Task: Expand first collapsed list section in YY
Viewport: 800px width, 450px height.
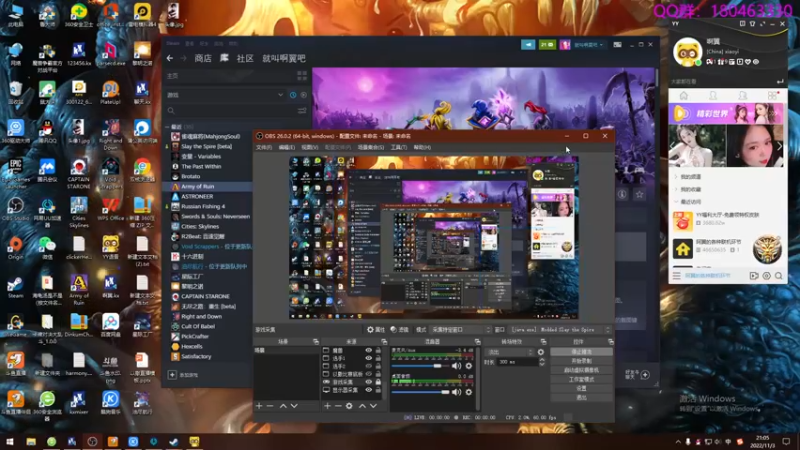Action: point(676,177)
